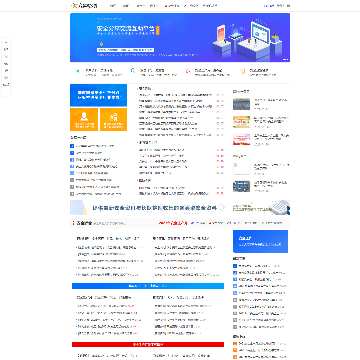Open the small ad with the keyboard image
360x360 pixels.
261,208
